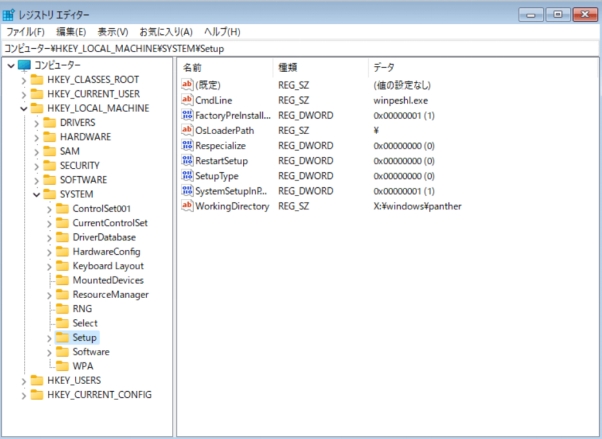Click REG_DWORD type in SetupType row
Image resolution: width=602 pixels, height=439 pixels.
[306, 176]
